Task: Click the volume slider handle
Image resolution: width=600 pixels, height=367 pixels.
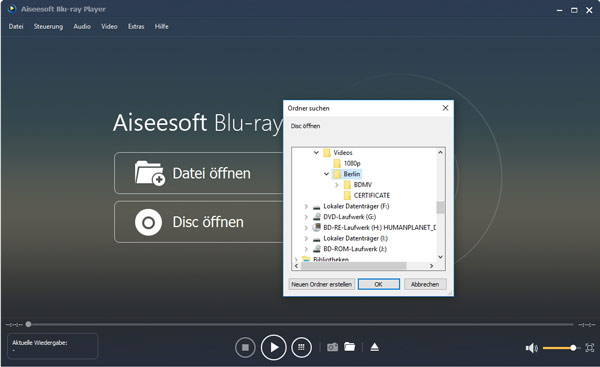Action: [573, 348]
